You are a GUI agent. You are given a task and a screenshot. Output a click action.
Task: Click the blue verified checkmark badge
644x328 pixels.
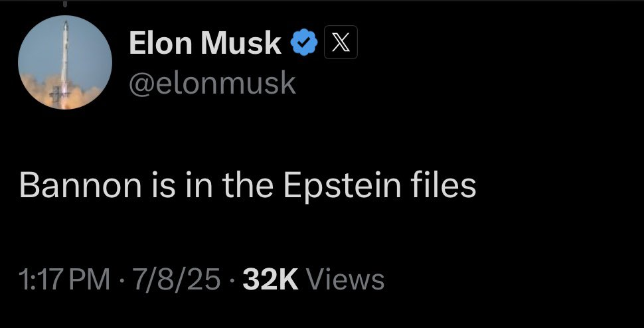(x=303, y=44)
